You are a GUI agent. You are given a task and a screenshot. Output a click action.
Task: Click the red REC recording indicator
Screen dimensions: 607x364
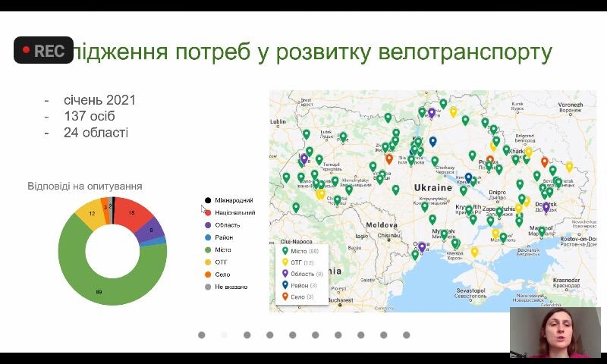pos(43,50)
